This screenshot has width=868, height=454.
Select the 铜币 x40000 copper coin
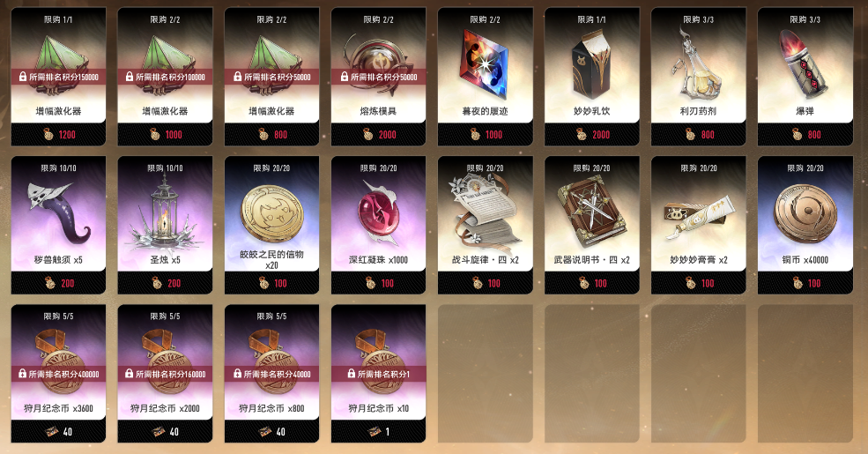point(805,225)
